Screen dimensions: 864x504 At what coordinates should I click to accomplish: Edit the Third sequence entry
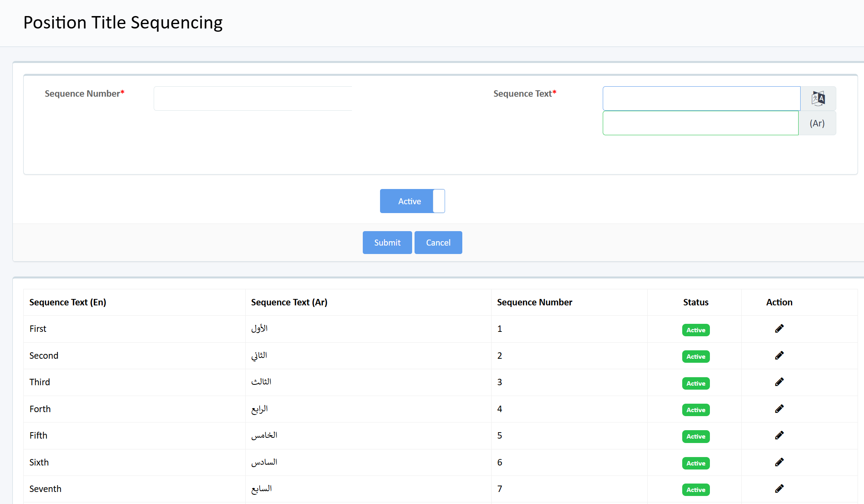coord(779,382)
